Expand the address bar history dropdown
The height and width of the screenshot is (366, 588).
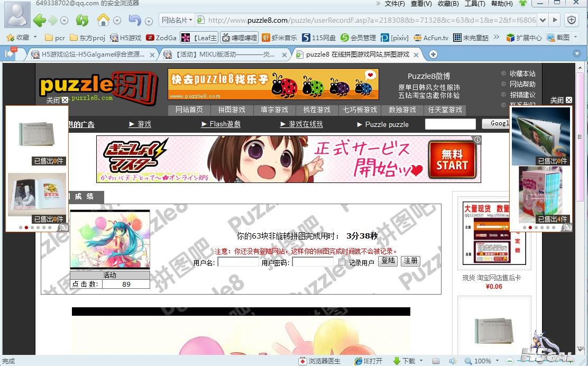coord(543,20)
